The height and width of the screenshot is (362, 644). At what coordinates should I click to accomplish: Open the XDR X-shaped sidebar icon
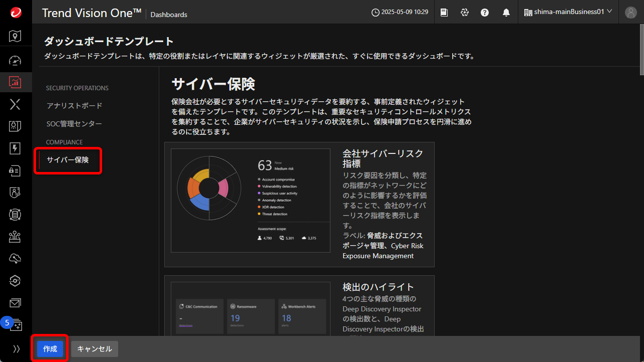pos(16,104)
